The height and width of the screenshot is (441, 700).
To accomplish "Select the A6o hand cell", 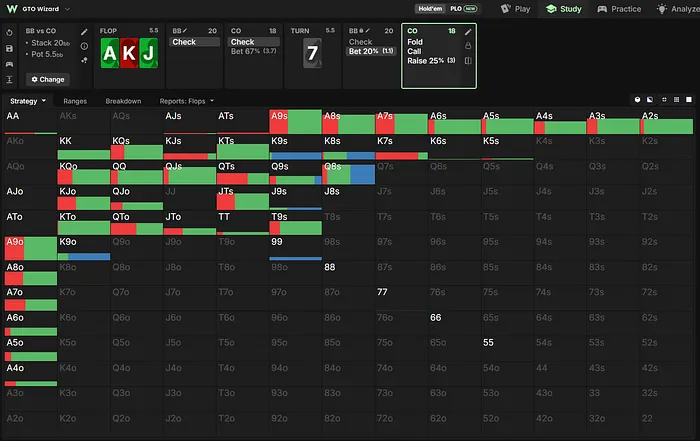I will 31,324.
